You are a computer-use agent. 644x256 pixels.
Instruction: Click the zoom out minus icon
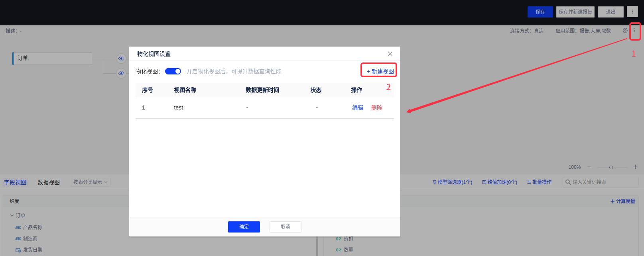[589, 167]
